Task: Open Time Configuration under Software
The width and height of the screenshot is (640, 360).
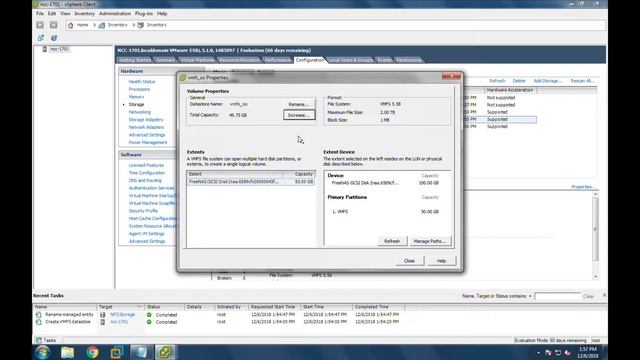Action: (147, 173)
